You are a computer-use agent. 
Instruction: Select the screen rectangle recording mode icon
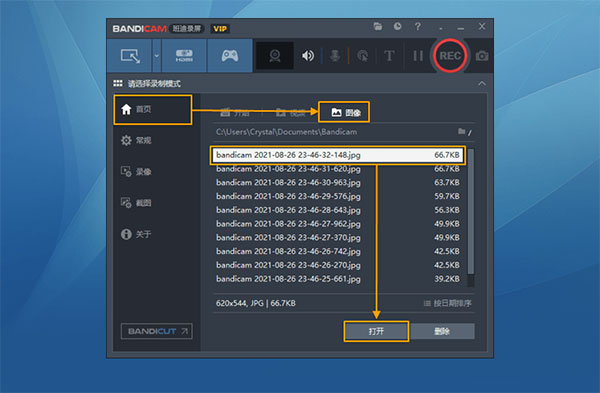click(x=130, y=56)
